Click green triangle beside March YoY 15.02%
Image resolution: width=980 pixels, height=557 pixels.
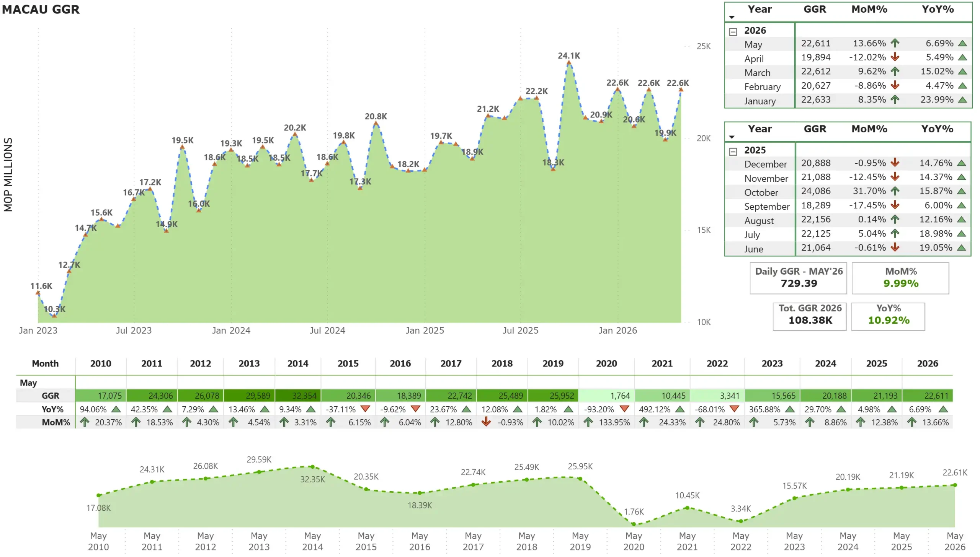(x=962, y=72)
